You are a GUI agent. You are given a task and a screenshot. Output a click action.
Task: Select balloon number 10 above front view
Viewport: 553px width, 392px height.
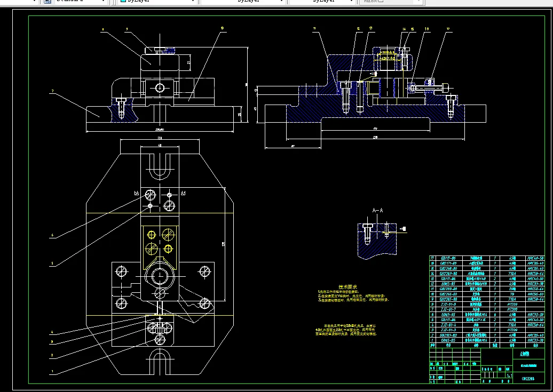click(222, 28)
